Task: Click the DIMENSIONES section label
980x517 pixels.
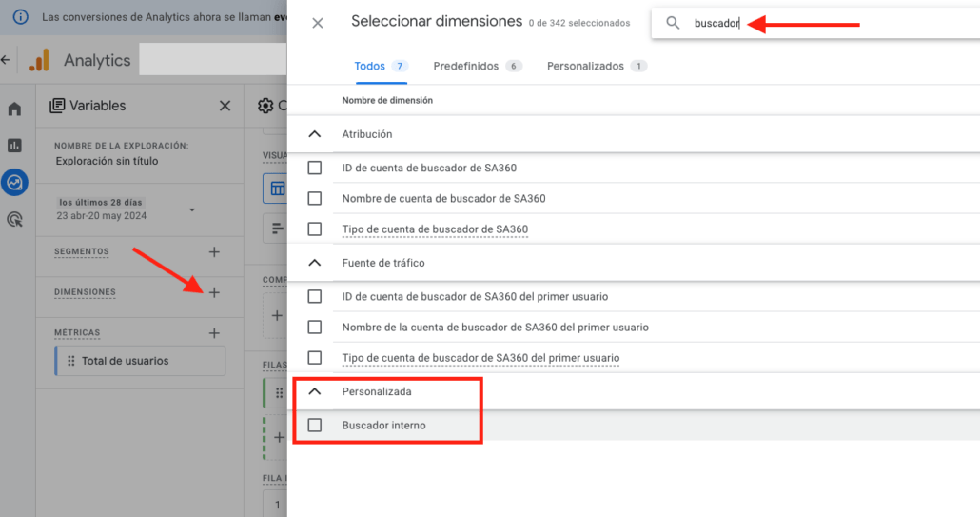Action: click(85, 292)
